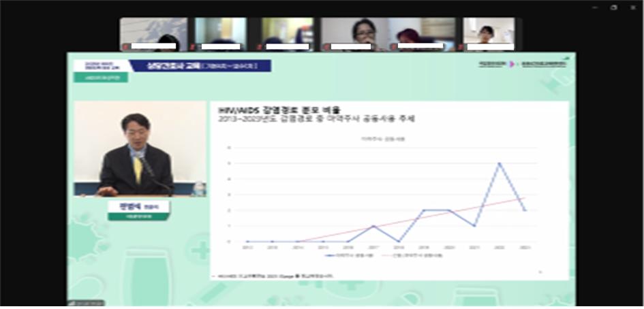The image size is (644, 309).
Task: Click the chart's peak data point at 2022
Action: pyautogui.click(x=499, y=163)
